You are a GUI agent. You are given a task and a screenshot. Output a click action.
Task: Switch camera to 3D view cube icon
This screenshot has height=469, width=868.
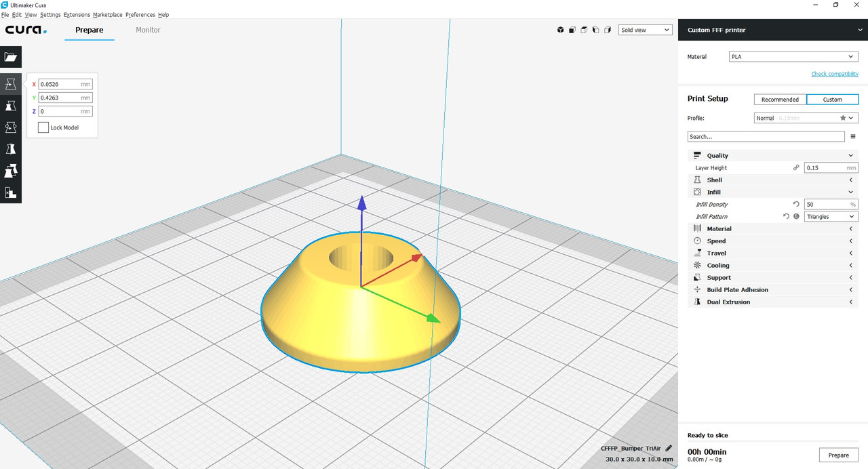tap(561, 30)
